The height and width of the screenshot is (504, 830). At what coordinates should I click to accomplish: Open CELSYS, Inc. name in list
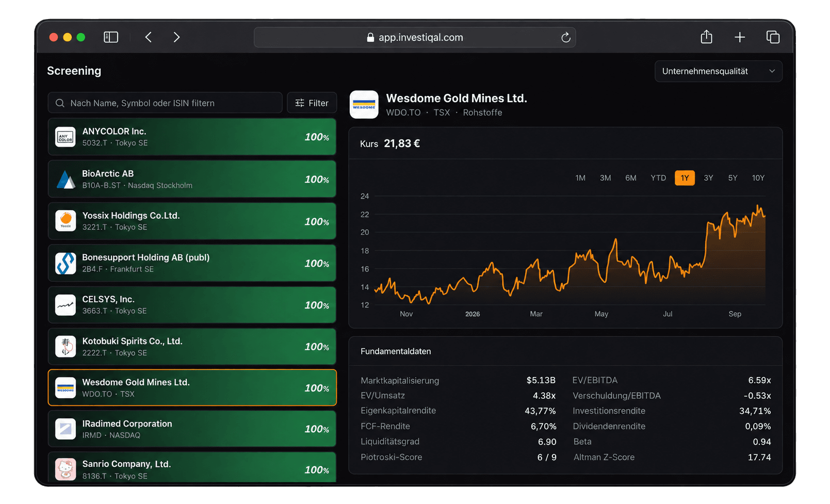108,299
